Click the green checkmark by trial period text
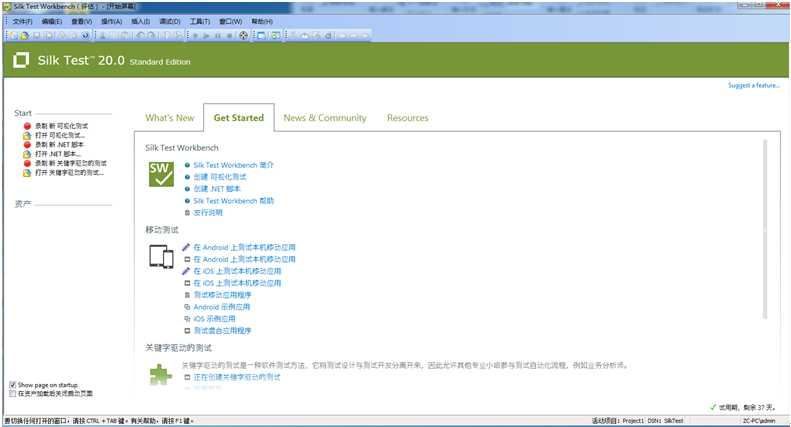 tap(713, 407)
